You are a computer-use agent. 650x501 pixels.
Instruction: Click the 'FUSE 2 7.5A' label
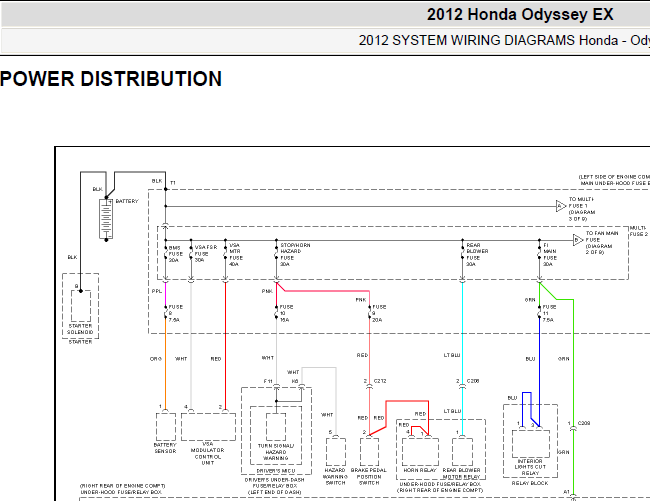click(x=175, y=313)
